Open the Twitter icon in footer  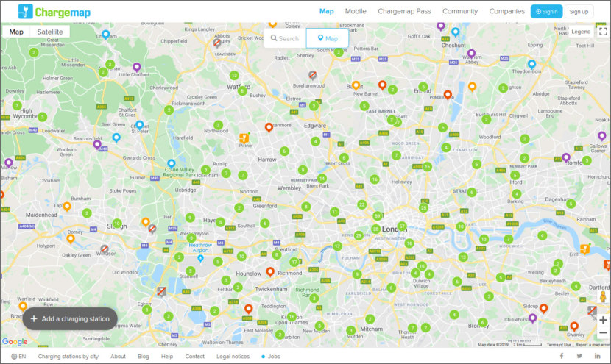click(579, 356)
